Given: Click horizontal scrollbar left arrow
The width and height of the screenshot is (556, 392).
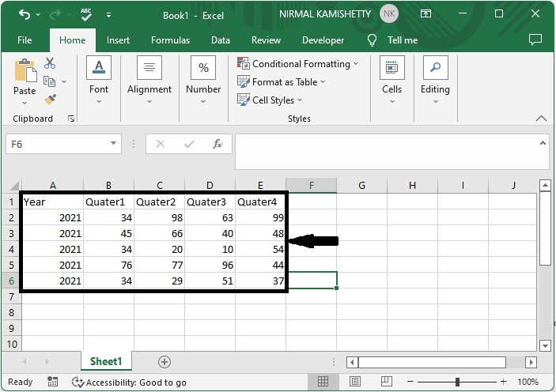Looking at the screenshot, I should [352, 362].
